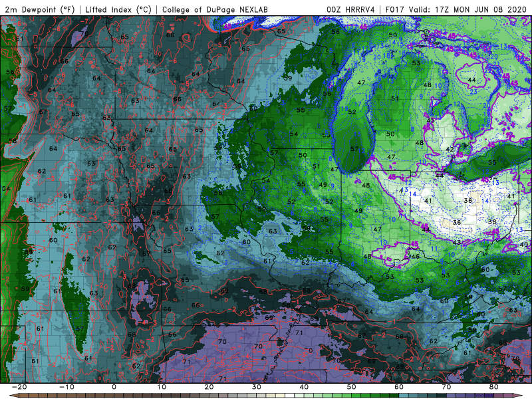Click the 'Lifted Index (°C)' header label
Viewport: 532px width, 399px height.
118,10
